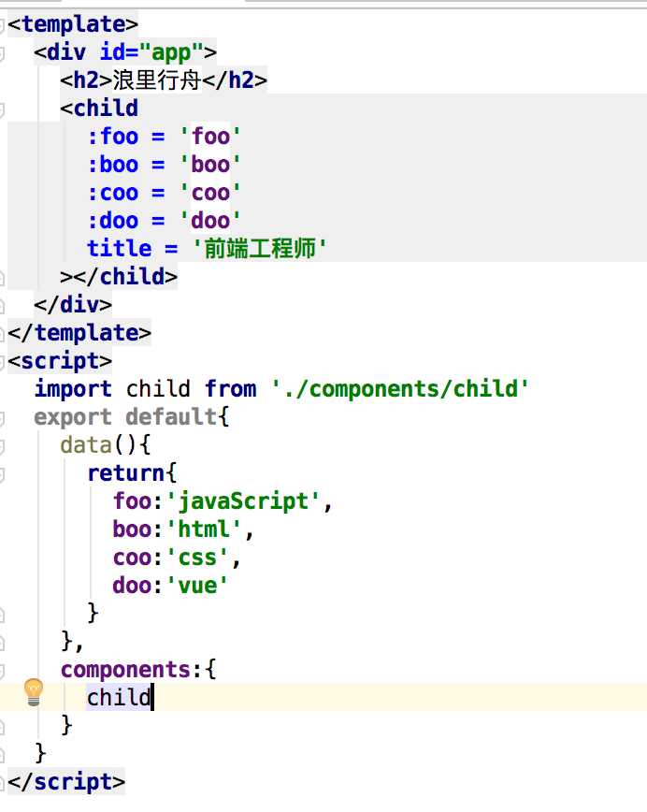Screen dimensions: 647x812
Task: Click the 'doo' attribute value in template
Action: (x=209, y=221)
